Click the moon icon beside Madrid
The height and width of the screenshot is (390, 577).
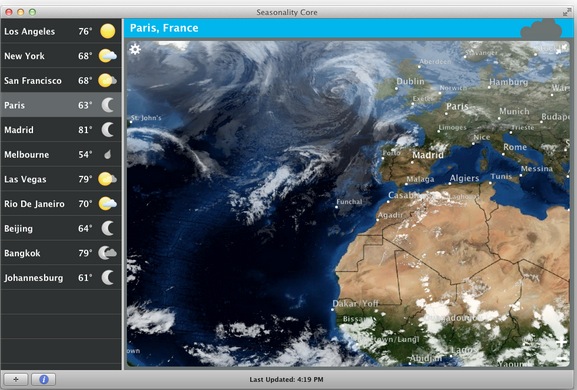click(x=107, y=130)
